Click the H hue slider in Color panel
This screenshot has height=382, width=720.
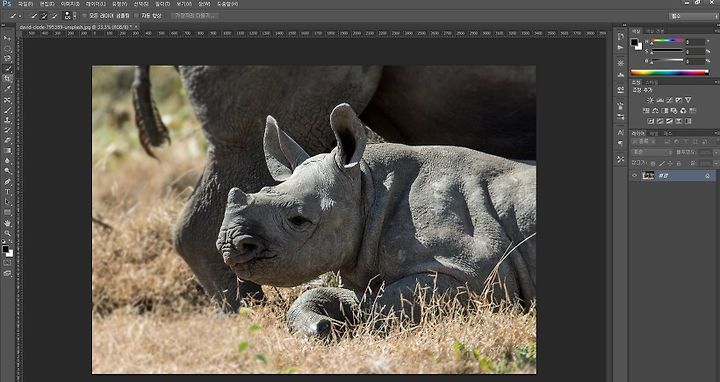(x=668, y=40)
